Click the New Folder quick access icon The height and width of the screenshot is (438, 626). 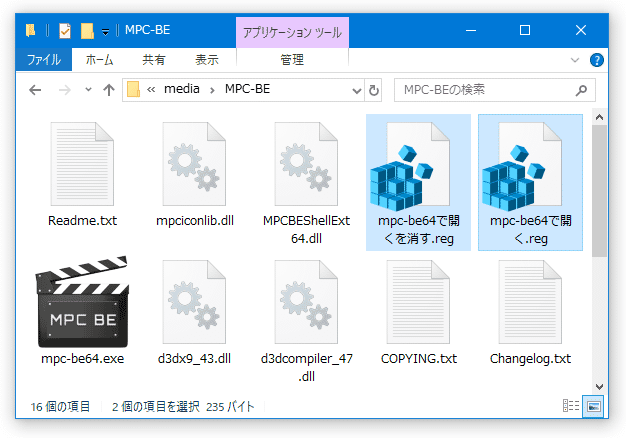click(x=87, y=31)
